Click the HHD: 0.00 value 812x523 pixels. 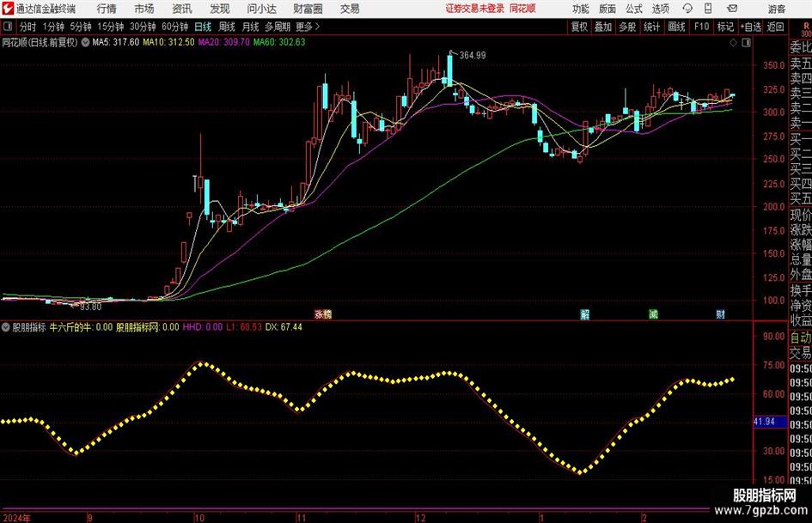point(203,327)
